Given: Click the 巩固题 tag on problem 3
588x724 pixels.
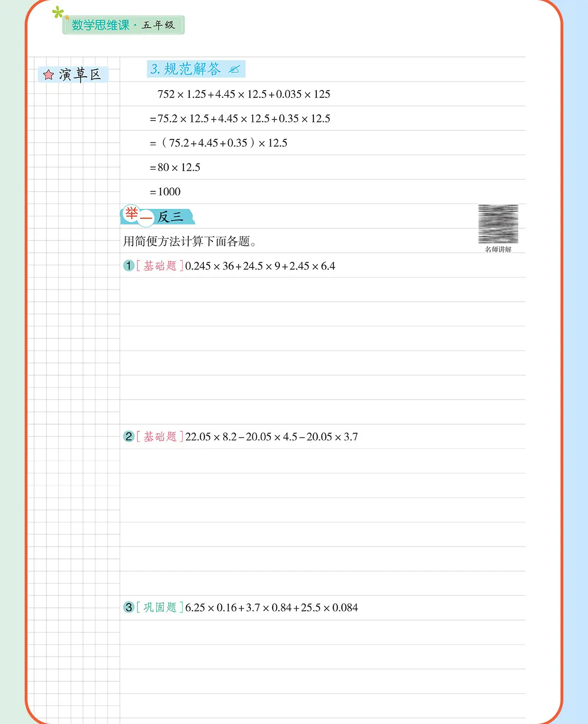Looking at the screenshot, I should tap(160, 607).
